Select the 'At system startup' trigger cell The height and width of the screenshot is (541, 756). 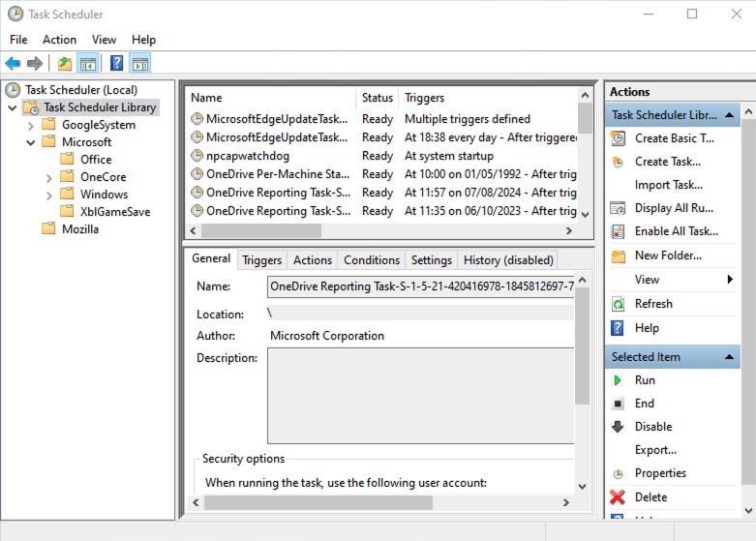coord(449,156)
